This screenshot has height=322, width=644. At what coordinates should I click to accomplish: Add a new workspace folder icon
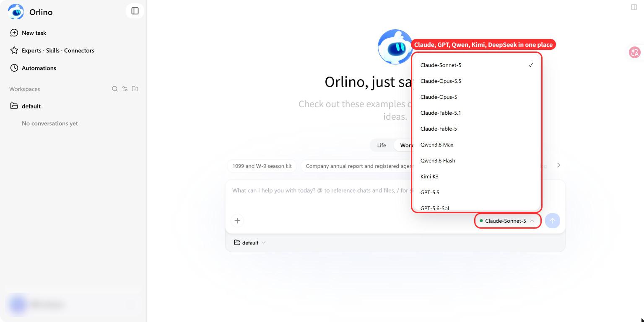pos(135,89)
